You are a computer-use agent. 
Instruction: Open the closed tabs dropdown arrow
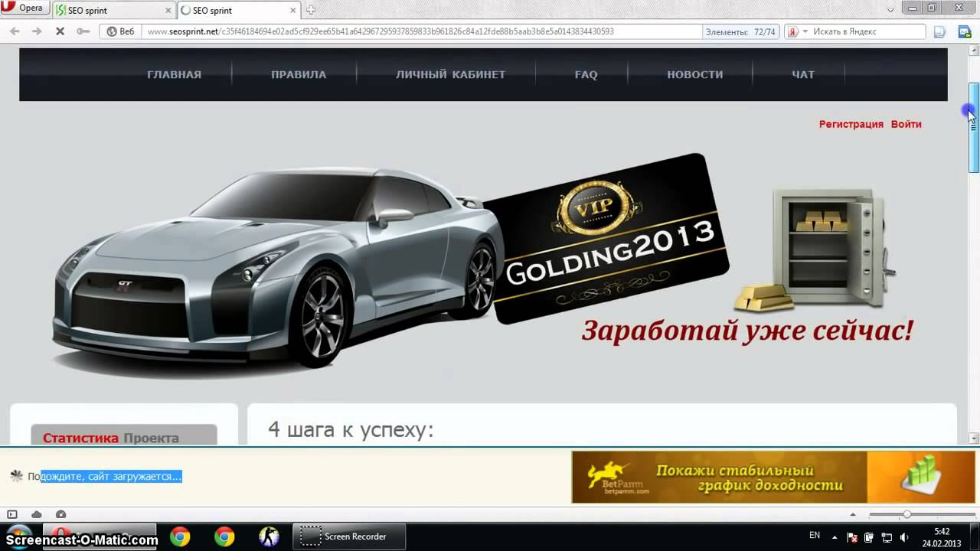[x=890, y=9]
